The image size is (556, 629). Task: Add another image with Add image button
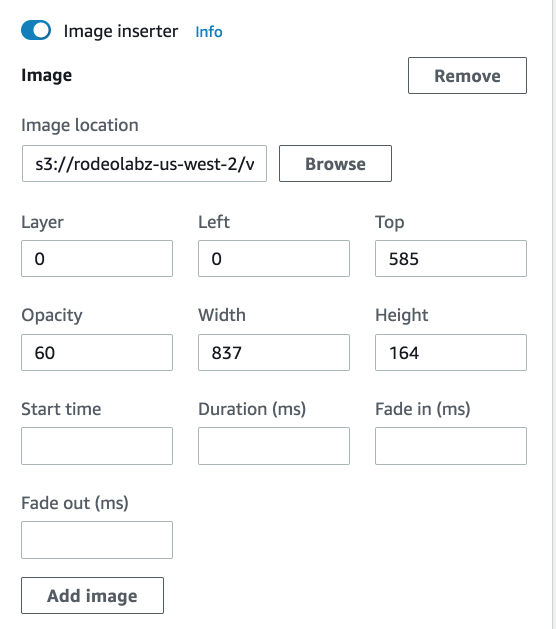point(92,595)
